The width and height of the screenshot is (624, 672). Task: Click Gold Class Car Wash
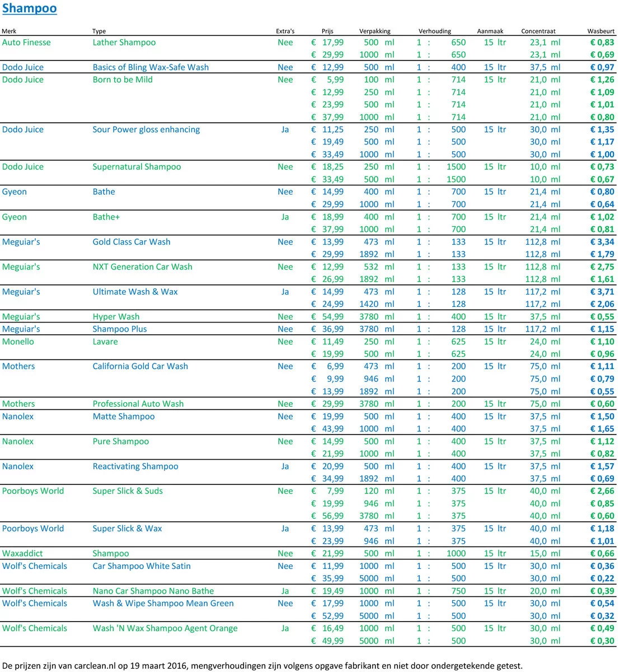coord(132,242)
